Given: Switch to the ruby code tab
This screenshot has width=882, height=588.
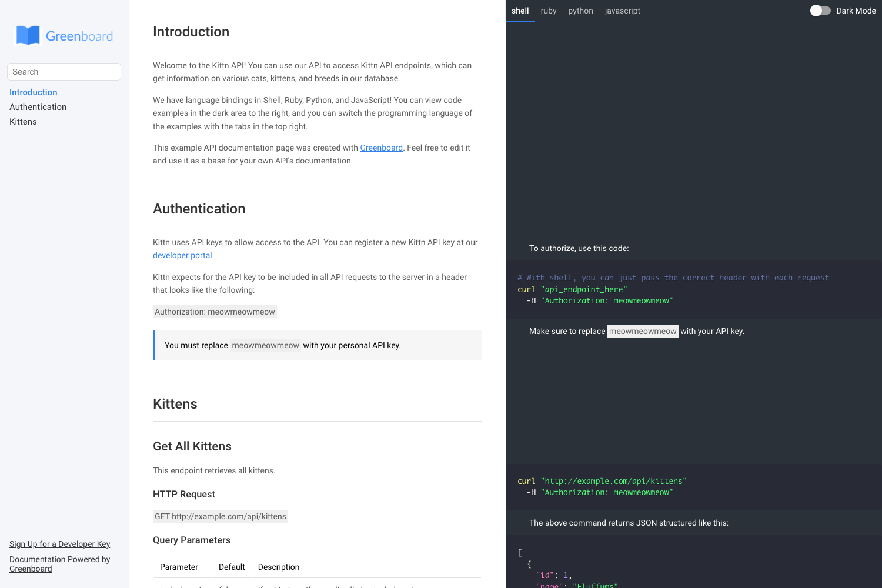Looking at the screenshot, I should (x=549, y=11).
